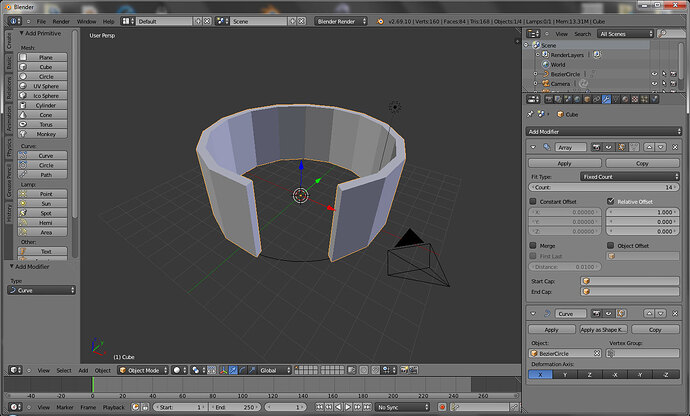Jump to end frame in timeline

click(367, 407)
